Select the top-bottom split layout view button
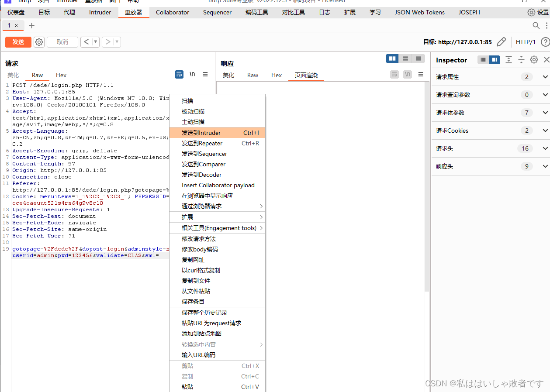Image resolution: width=550 pixels, height=392 pixels. (405, 58)
